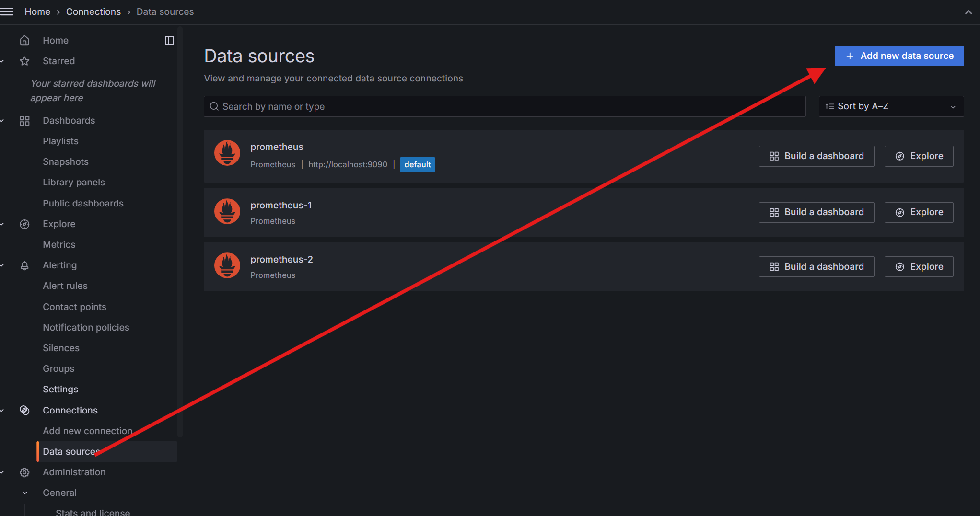Open Snapshots in the sidebar

66,161
